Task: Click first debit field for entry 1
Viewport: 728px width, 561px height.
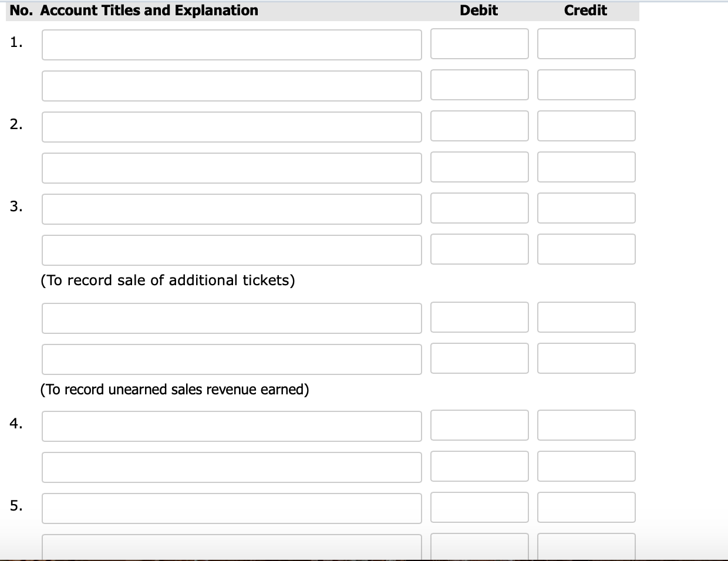Action: (480, 44)
